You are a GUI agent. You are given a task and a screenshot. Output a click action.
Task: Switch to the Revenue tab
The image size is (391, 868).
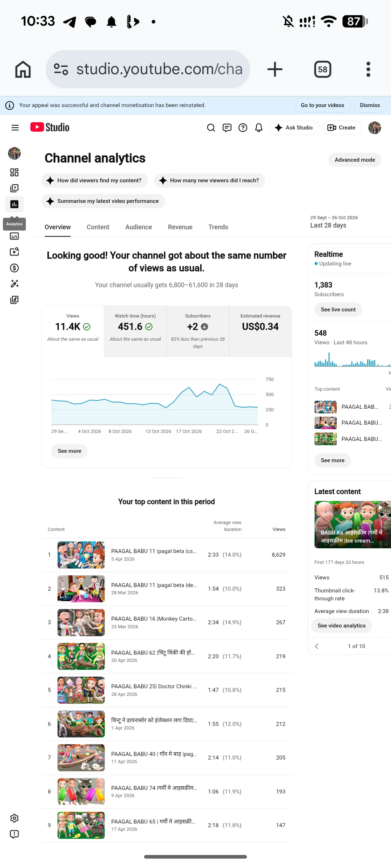tap(180, 227)
